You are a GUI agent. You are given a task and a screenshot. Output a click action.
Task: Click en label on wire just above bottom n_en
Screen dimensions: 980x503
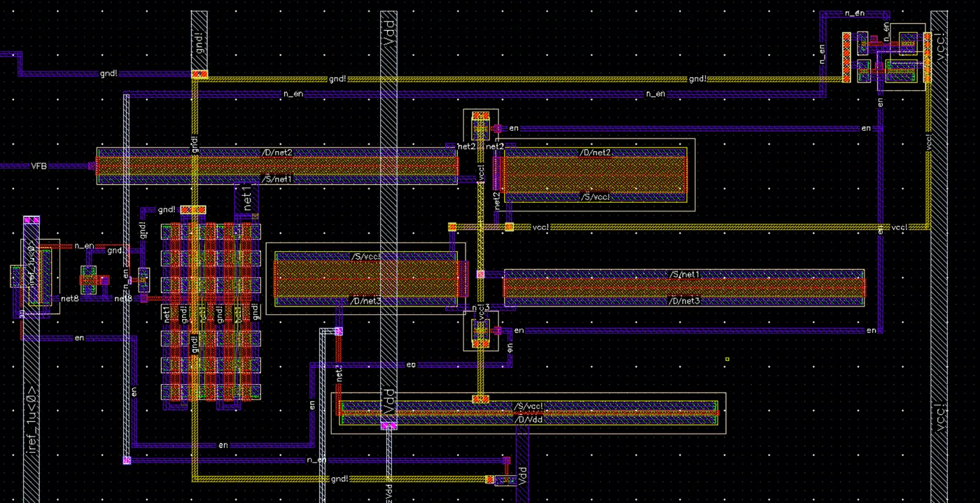pyautogui.click(x=223, y=445)
